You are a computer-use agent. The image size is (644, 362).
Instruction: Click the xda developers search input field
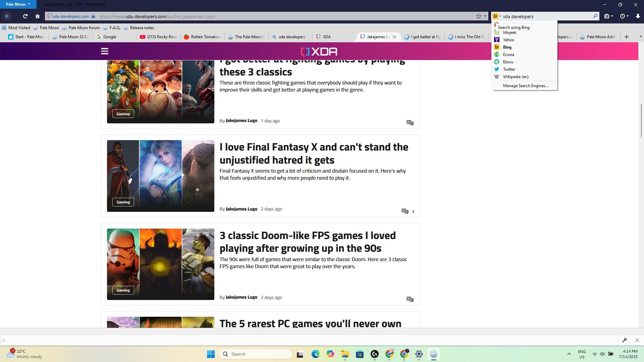(x=547, y=16)
